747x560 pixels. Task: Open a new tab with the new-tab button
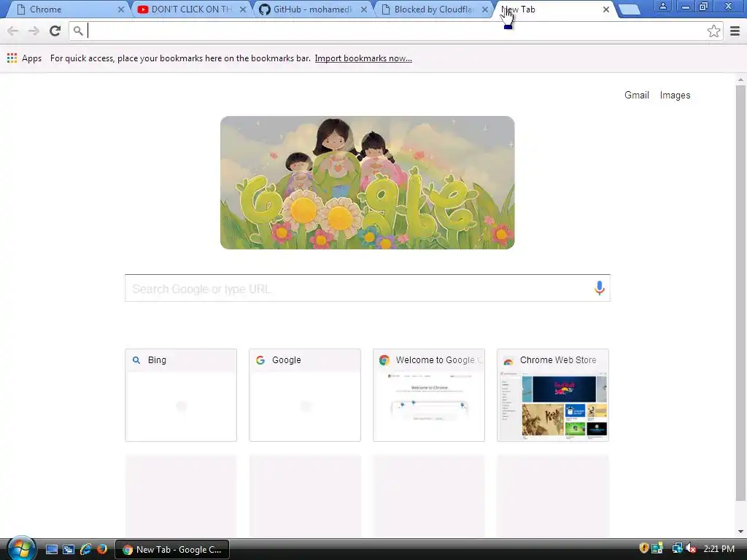[x=630, y=9]
